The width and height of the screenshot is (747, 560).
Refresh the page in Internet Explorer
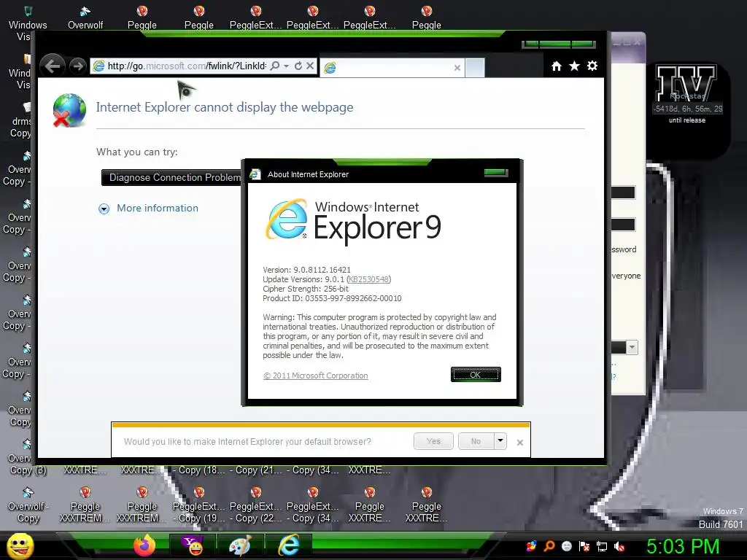298,66
